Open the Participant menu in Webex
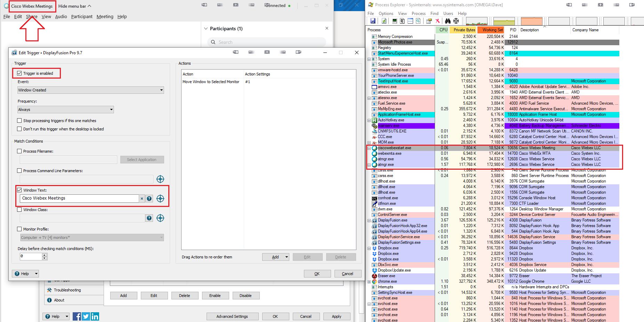This screenshot has height=322, width=644. [82, 17]
